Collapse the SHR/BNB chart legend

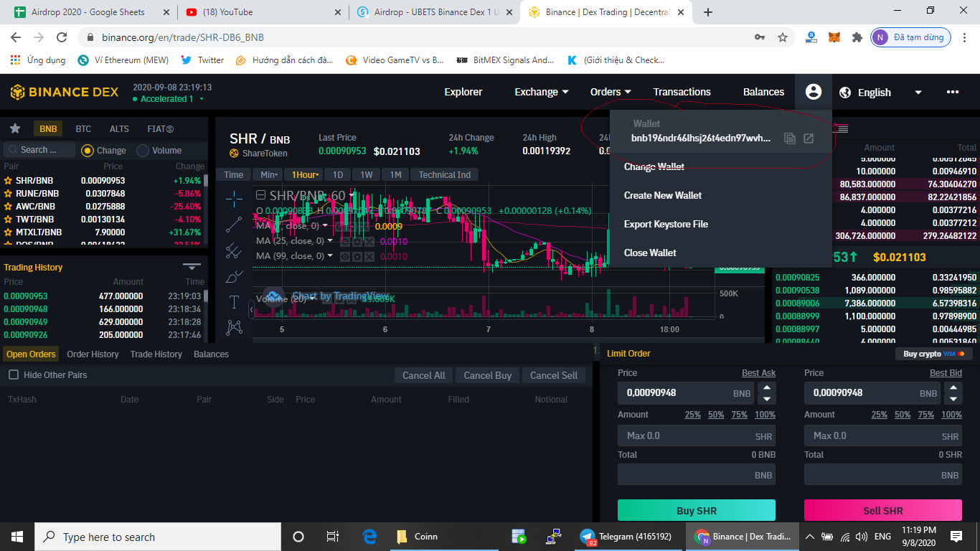pyautogui.click(x=261, y=195)
